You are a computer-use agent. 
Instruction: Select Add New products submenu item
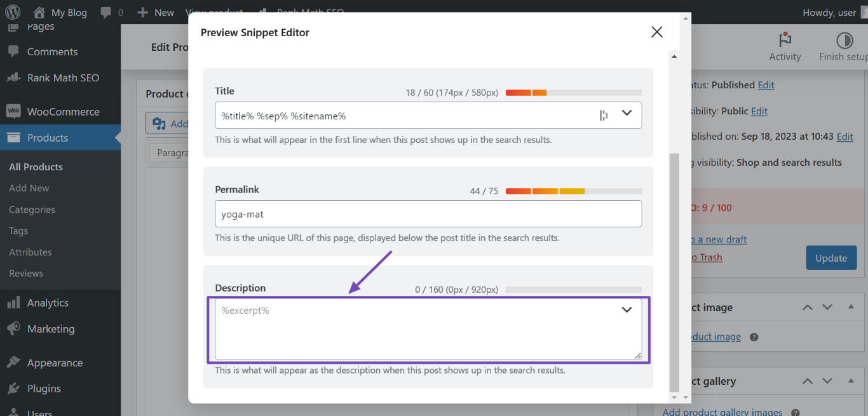(x=29, y=188)
